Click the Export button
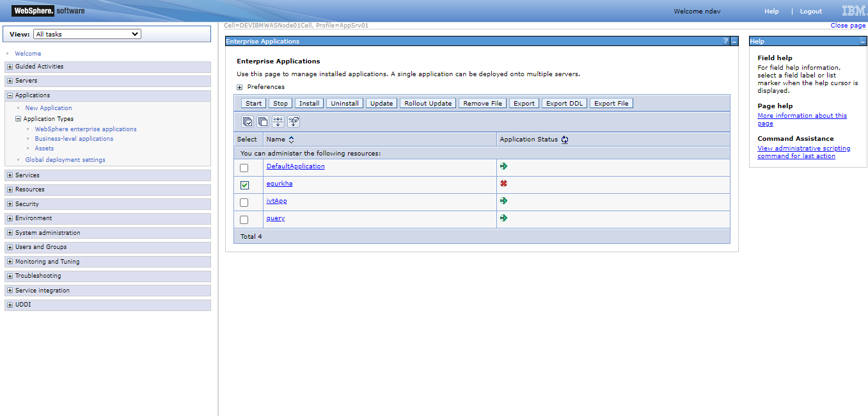The image size is (868, 416). [525, 103]
